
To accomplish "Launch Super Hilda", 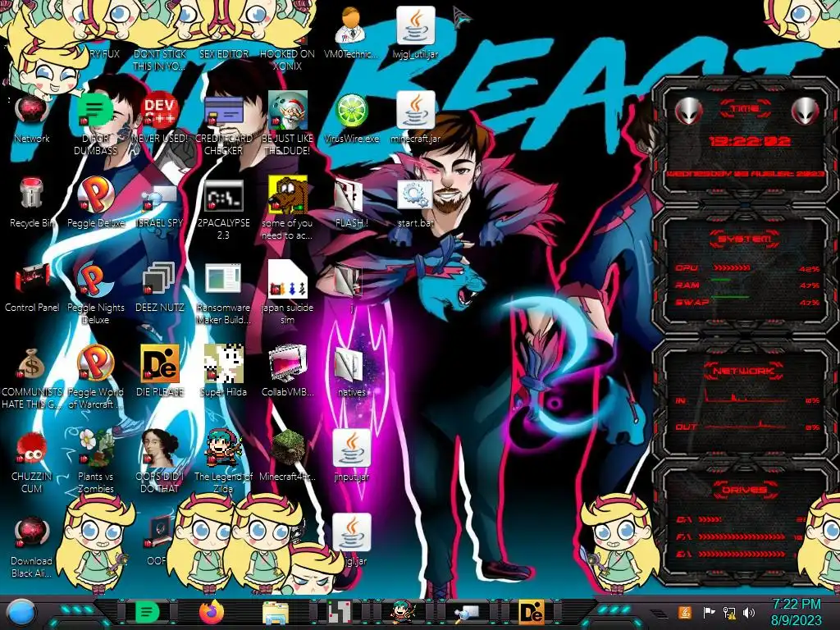I will pos(223,363).
